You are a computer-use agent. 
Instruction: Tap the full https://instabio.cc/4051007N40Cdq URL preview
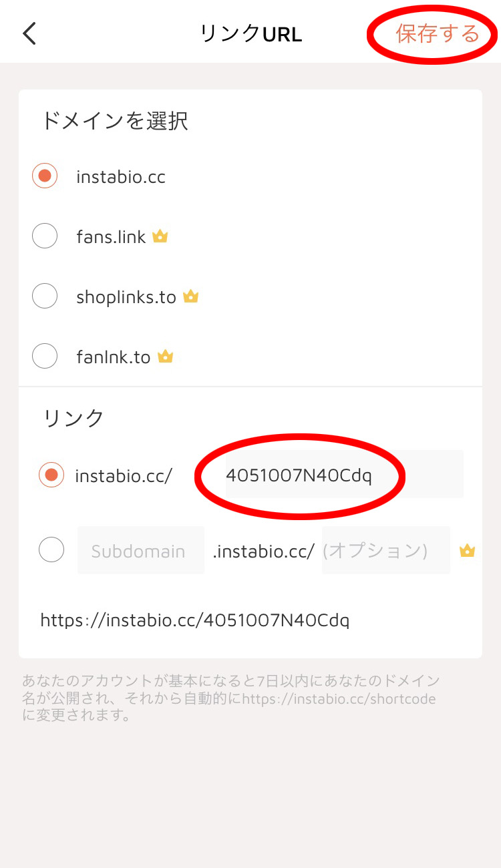(194, 620)
